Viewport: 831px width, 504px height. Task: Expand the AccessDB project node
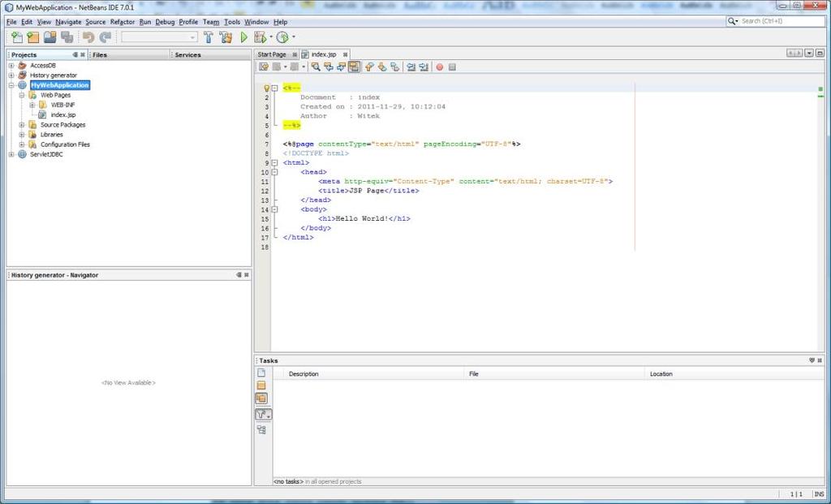pyautogui.click(x=11, y=66)
